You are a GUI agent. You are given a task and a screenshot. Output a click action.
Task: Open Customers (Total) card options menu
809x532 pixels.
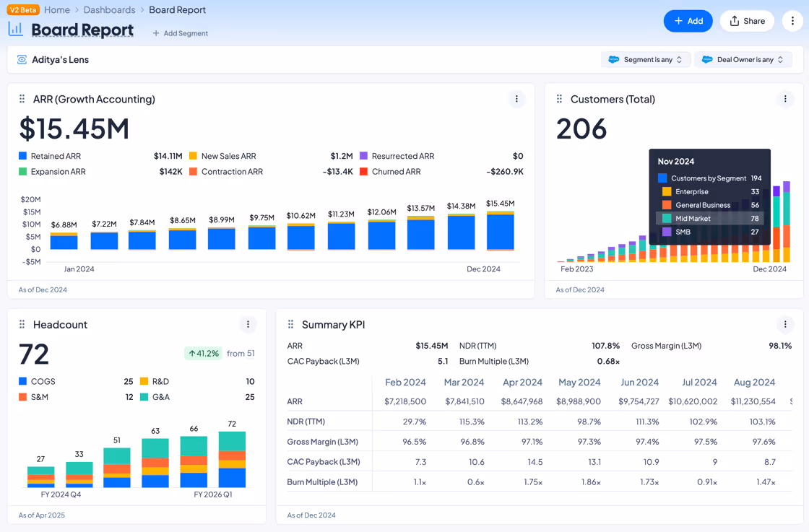coord(785,99)
